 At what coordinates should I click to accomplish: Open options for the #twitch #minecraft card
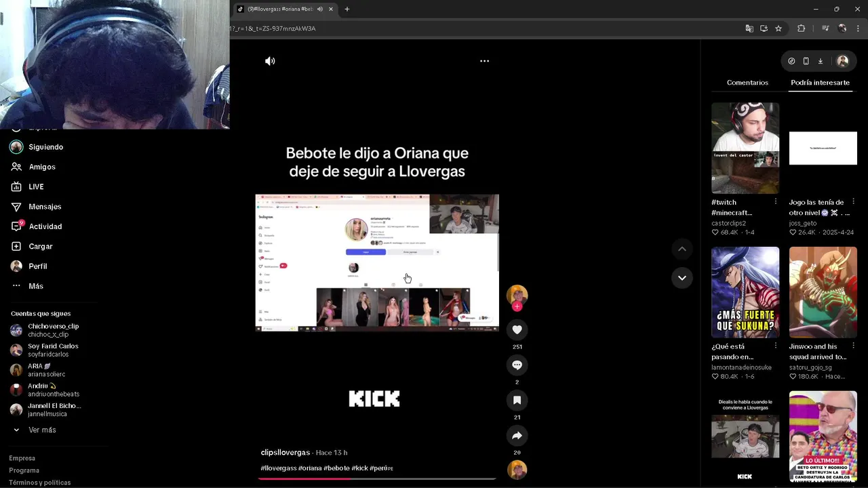click(776, 202)
